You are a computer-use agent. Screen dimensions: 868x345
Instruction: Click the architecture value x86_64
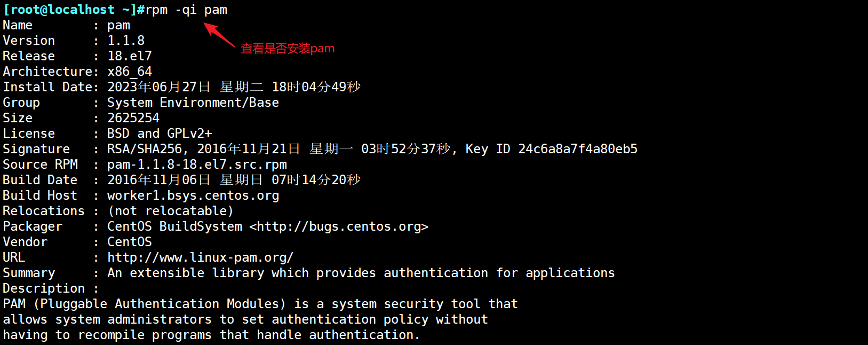click(130, 72)
